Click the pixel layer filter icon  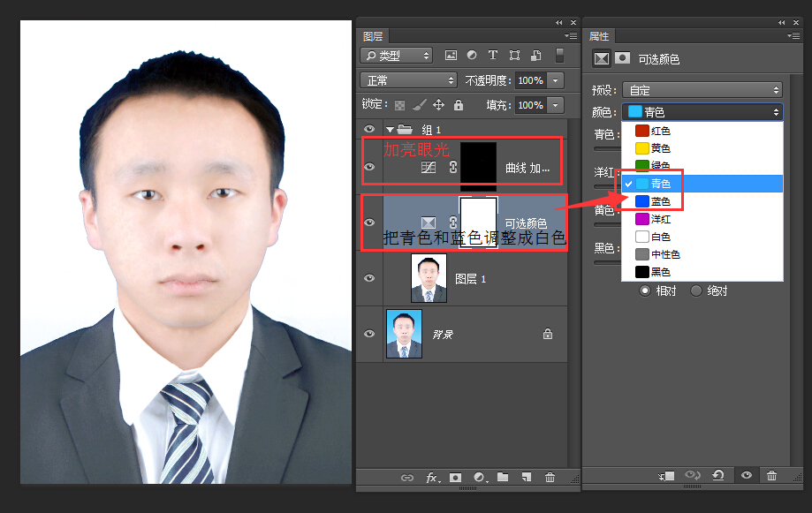[451, 56]
